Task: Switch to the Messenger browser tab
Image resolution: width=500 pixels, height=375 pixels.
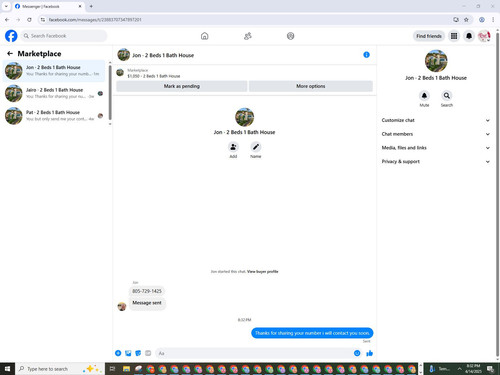Action: point(48,6)
